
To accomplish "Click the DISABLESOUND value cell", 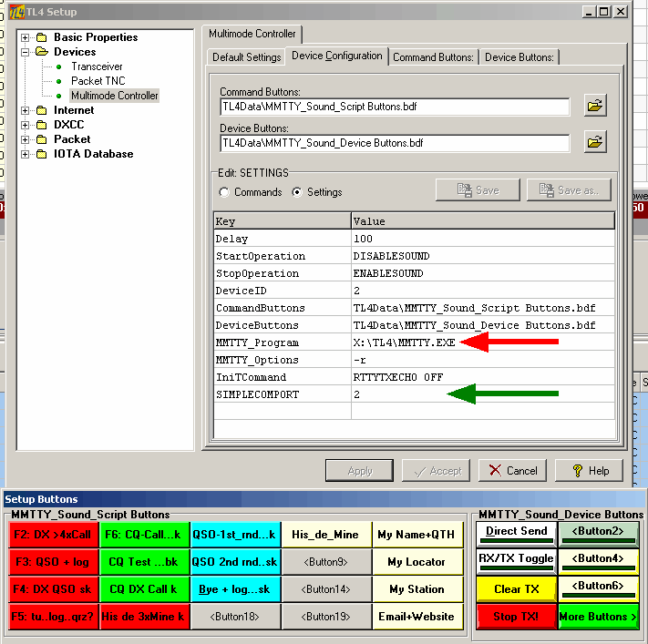I will [483, 256].
